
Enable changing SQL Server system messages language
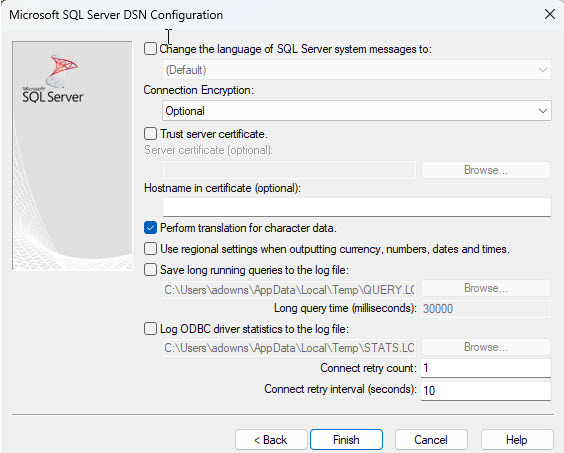(x=150, y=49)
